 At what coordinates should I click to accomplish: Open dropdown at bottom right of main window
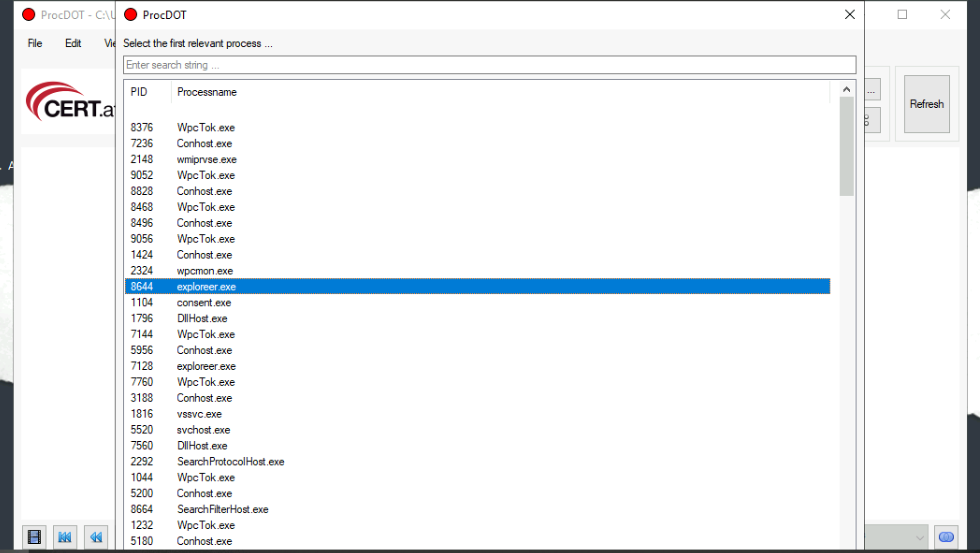(x=920, y=537)
